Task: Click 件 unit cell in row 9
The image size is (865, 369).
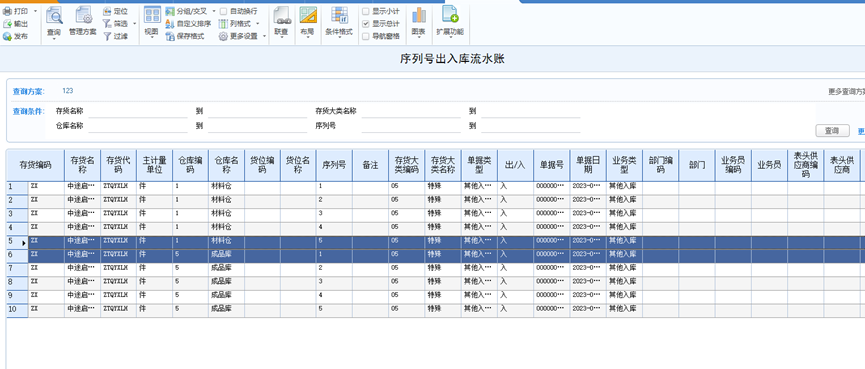Action: click(x=154, y=297)
